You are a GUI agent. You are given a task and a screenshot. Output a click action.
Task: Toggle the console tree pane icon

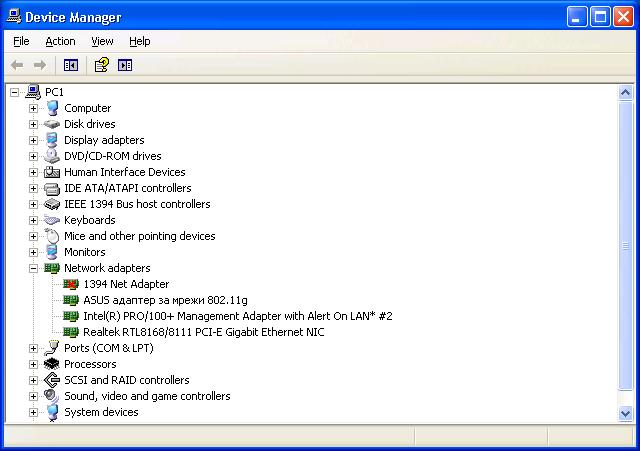click(71, 65)
